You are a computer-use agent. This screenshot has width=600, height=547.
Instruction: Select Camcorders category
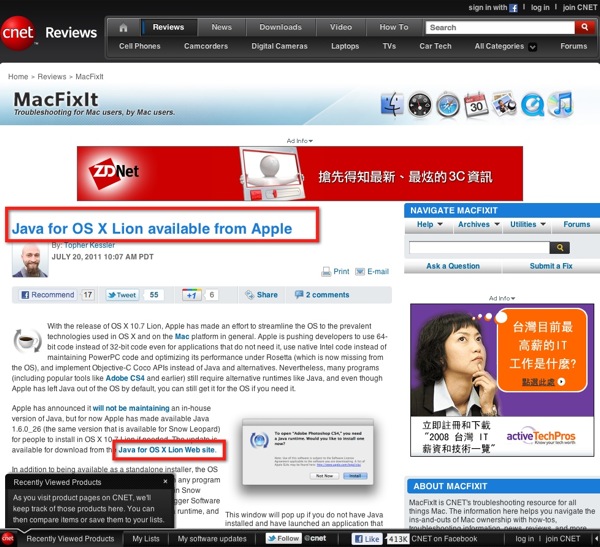[x=206, y=46]
